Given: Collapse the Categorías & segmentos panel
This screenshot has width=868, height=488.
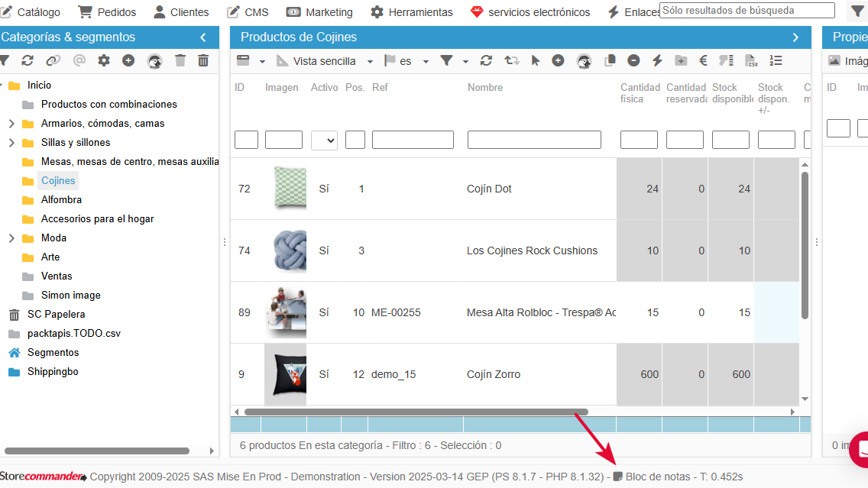Looking at the screenshot, I should [202, 37].
